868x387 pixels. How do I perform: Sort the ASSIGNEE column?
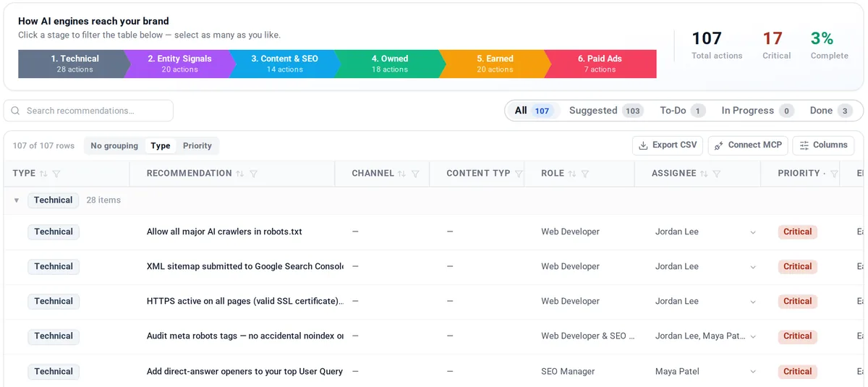[704, 174]
